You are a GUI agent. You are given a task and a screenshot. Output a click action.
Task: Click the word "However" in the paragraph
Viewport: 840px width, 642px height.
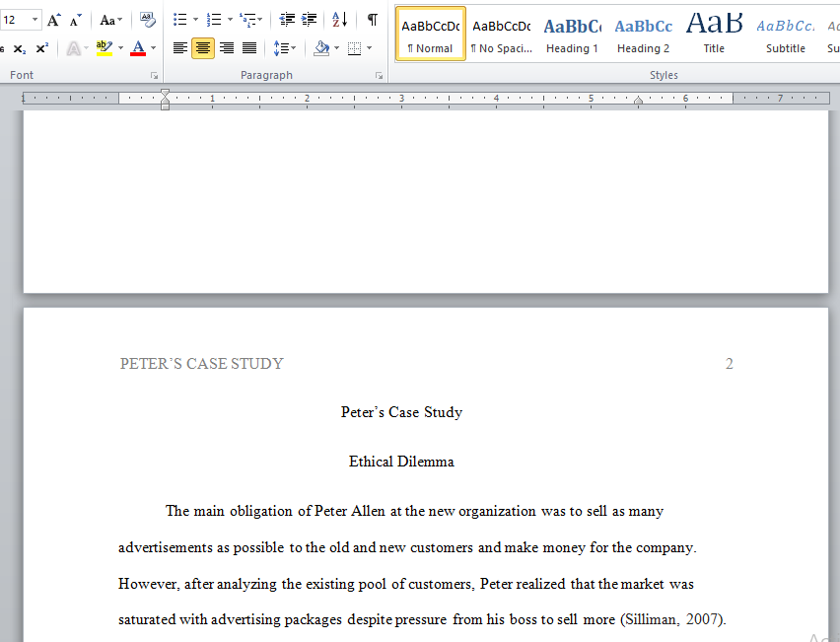(x=149, y=584)
